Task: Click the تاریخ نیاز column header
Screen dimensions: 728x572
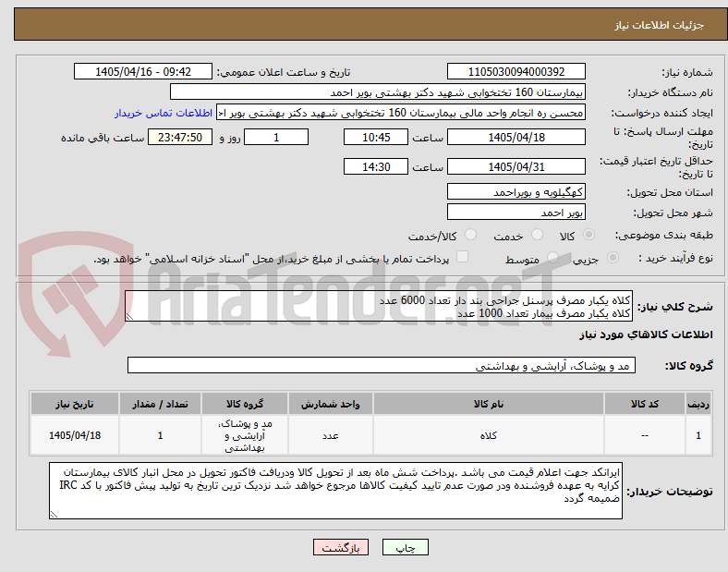Action: 75,404
